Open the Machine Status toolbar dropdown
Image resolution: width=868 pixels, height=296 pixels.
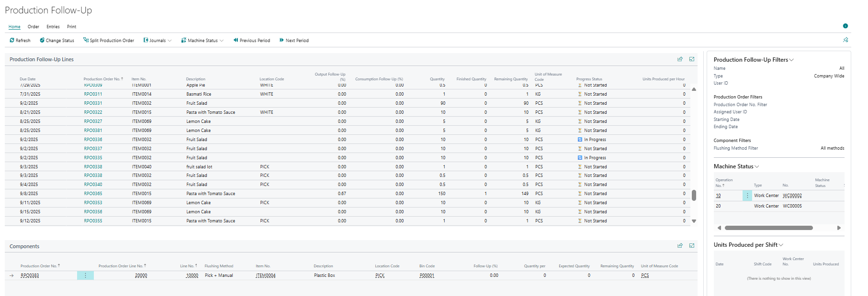pyautogui.click(x=202, y=41)
